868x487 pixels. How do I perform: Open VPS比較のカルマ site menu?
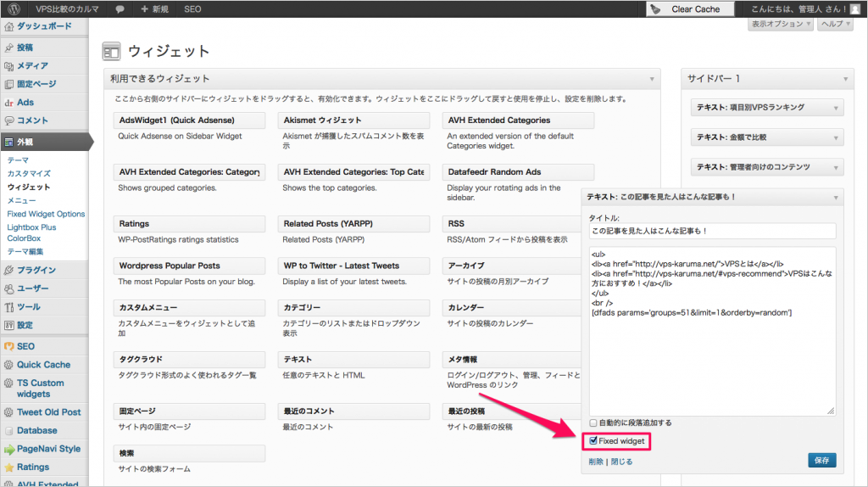click(67, 8)
